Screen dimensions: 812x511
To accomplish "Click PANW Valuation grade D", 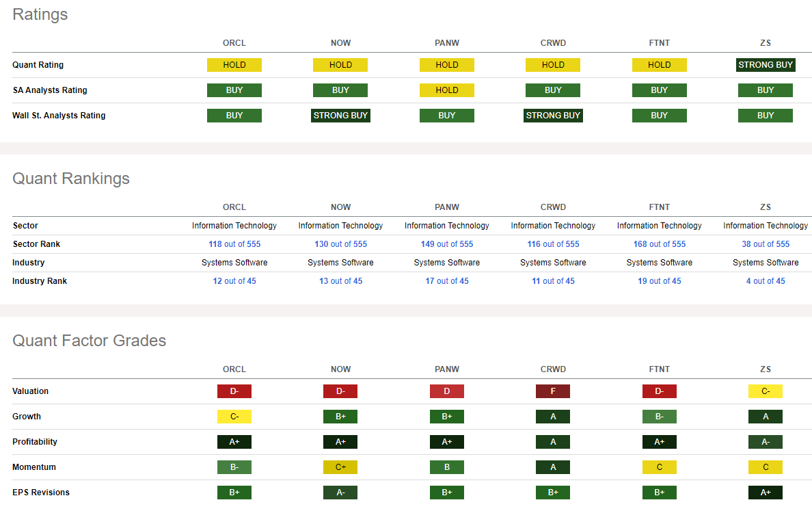I will (x=447, y=391).
